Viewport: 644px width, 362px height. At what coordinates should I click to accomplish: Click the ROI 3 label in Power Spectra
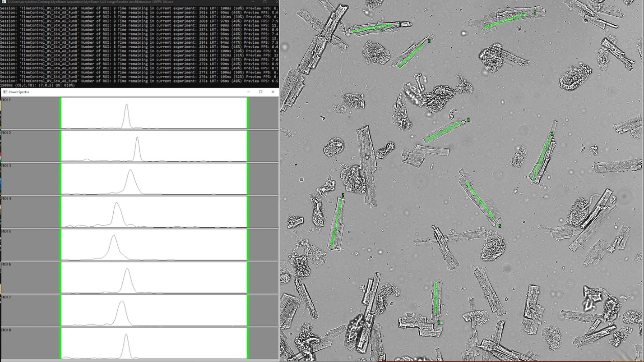coord(6,166)
